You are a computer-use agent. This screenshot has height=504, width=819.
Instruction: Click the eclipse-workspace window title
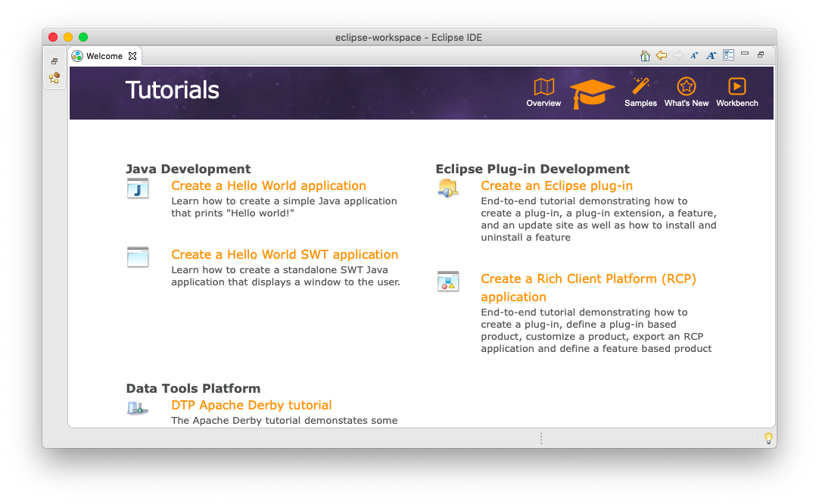click(x=409, y=37)
